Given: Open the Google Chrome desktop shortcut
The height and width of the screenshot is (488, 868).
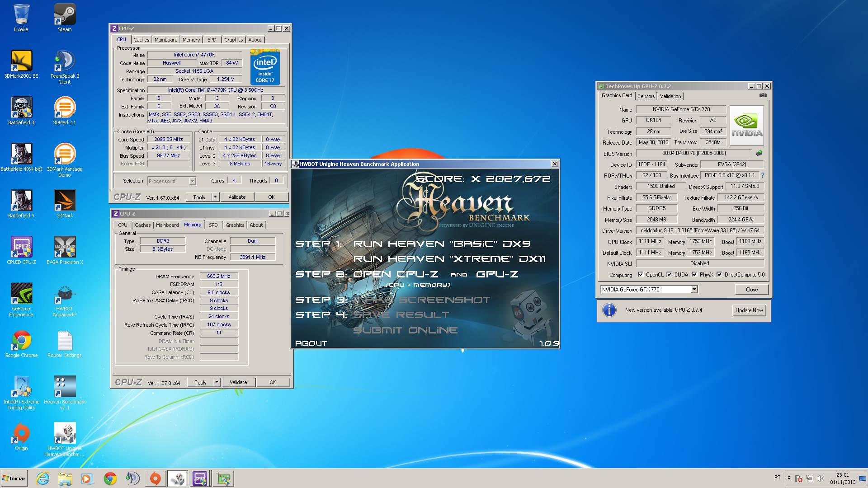Looking at the screenshot, I should click(x=21, y=344).
